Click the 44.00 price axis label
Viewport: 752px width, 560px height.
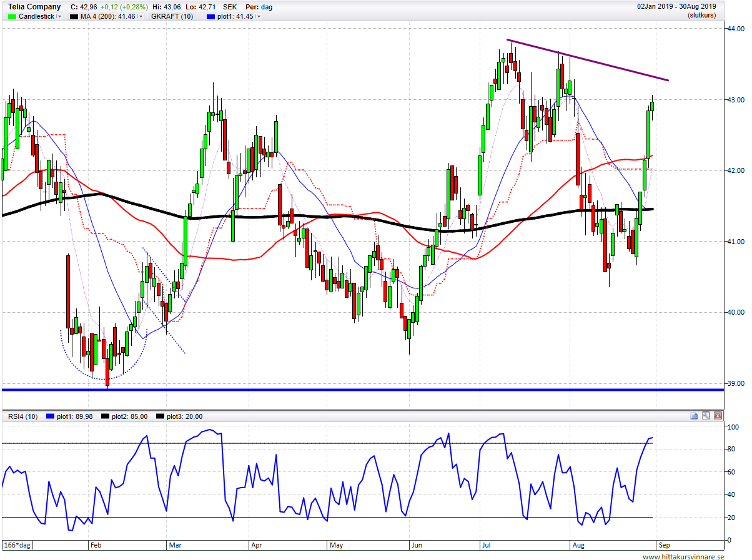click(735, 29)
